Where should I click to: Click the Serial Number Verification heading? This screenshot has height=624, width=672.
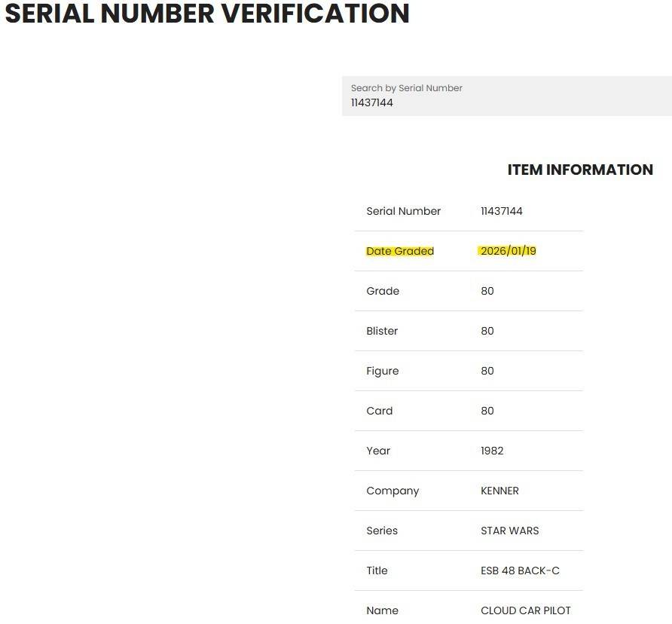[207, 14]
